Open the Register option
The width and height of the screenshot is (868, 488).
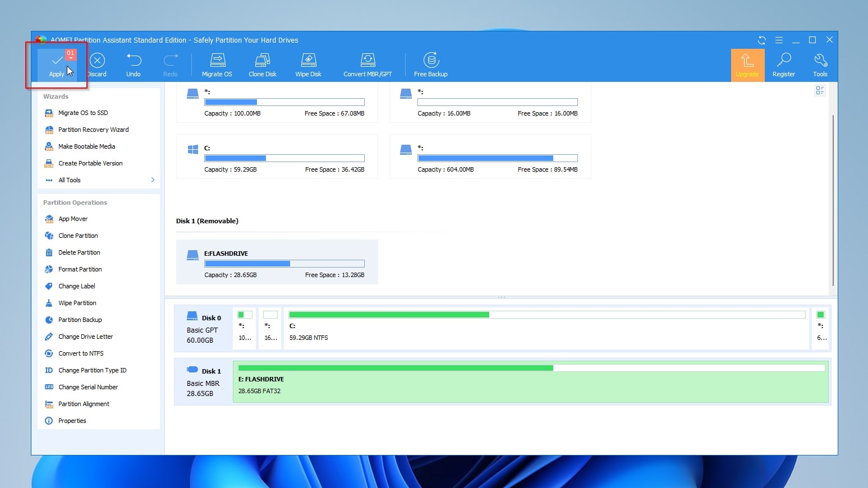pyautogui.click(x=784, y=65)
